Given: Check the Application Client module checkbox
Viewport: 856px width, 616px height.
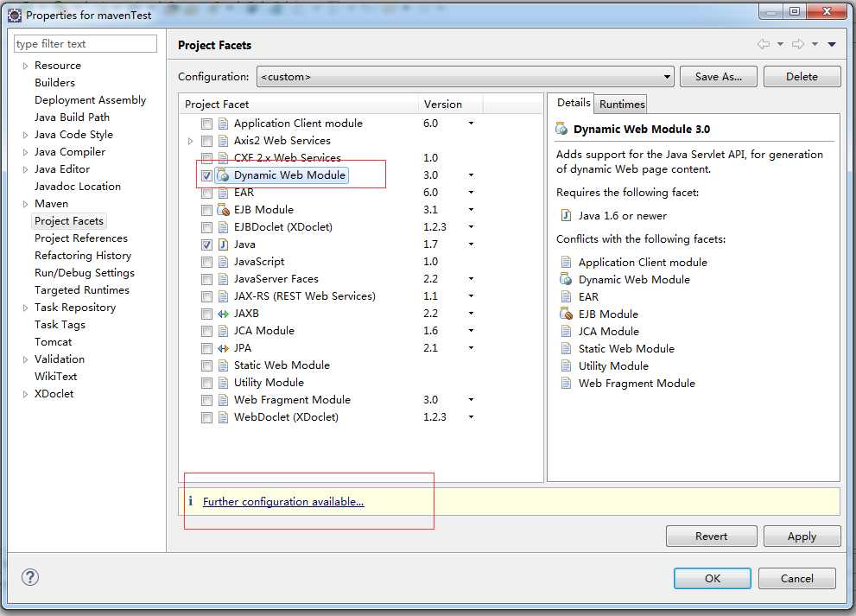Looking at the screenshot, I should click(x=206, y=124).
